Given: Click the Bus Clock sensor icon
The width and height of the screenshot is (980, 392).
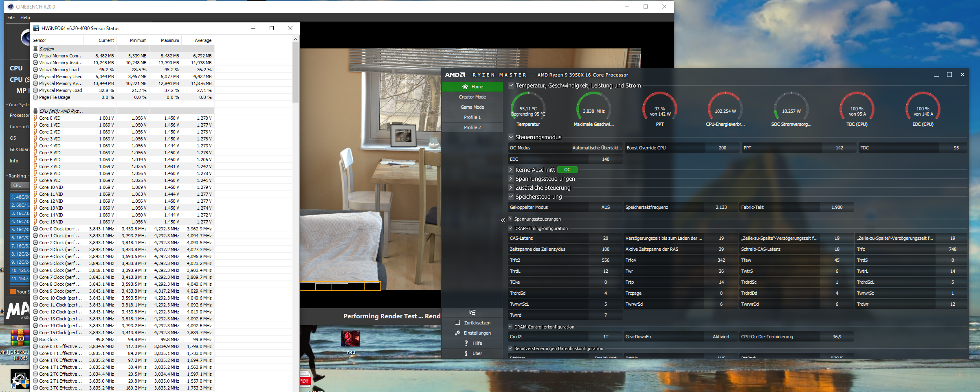Looking at the screenshot, I should (x=35, y=339).
